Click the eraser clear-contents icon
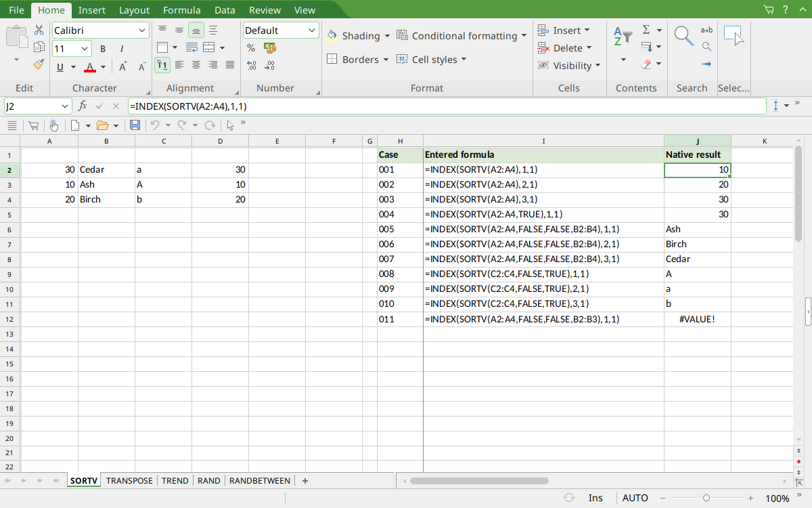This screenshot has width=812, height=508. tap(646, 64)
